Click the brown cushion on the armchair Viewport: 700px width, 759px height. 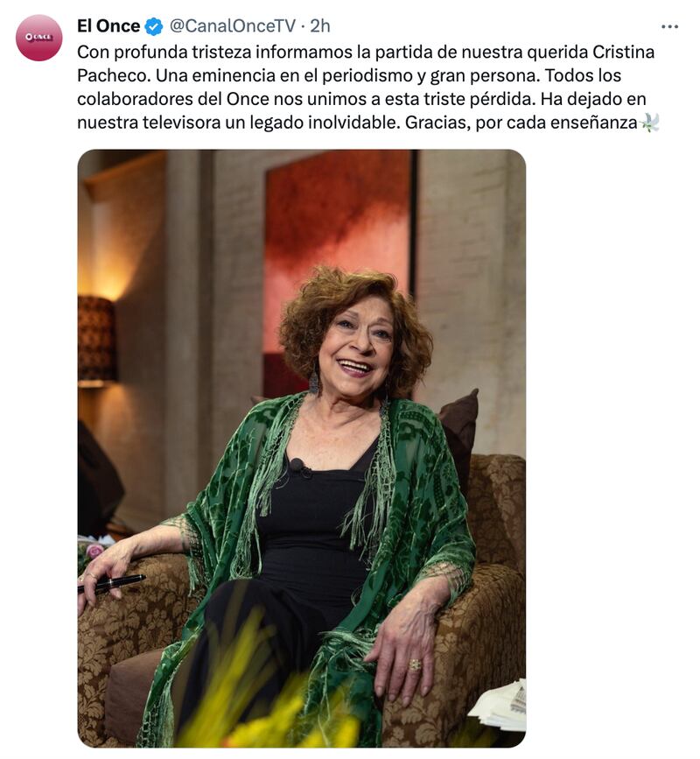click(458, 431)
